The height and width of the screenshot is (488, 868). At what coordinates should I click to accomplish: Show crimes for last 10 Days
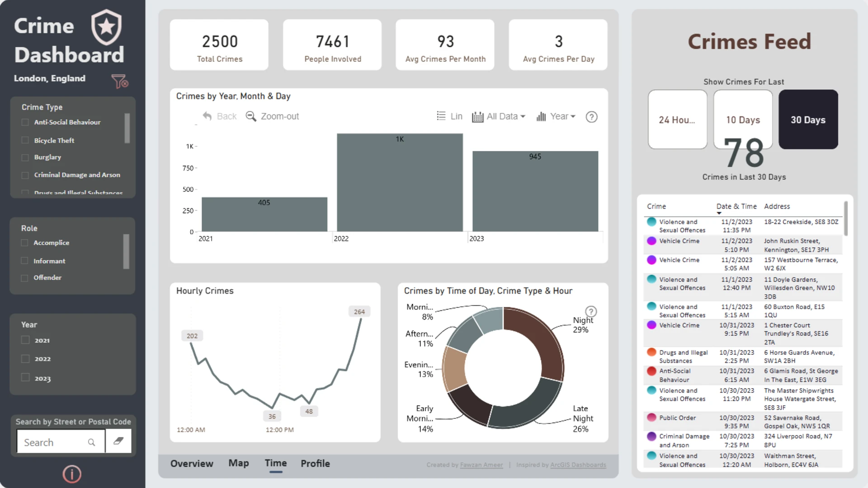tap(743, 119)
